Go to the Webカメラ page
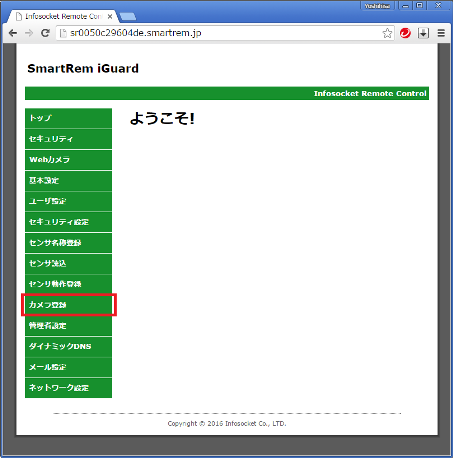This screenshot has height=458, width=453. coord(68,160)
